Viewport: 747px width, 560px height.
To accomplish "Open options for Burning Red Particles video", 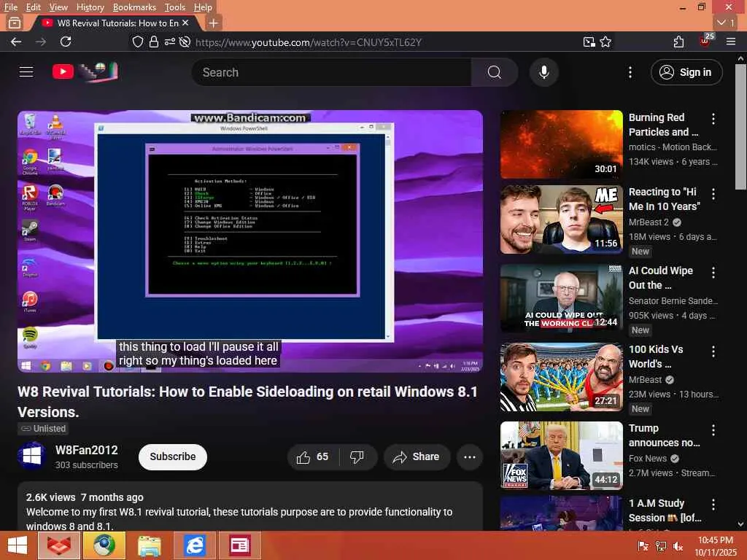I will point(713,119).
